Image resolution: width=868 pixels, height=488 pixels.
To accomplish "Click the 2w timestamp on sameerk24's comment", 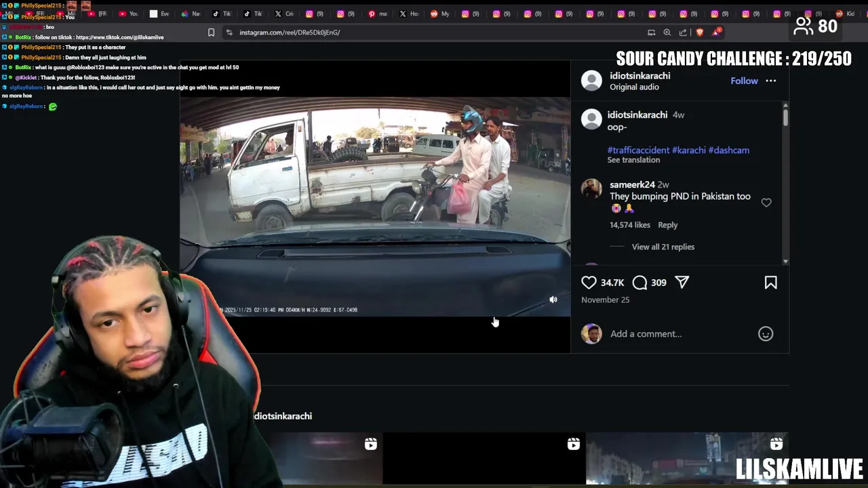I will coord(663,185).
